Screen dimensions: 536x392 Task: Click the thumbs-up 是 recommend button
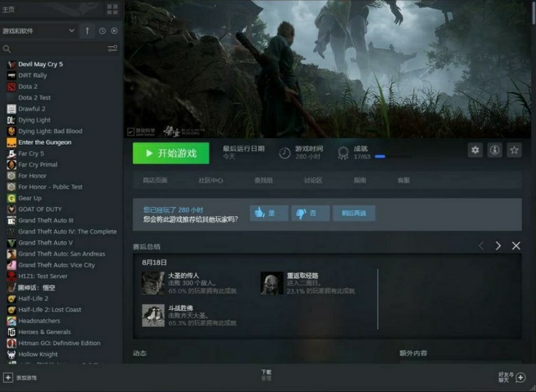269,213
